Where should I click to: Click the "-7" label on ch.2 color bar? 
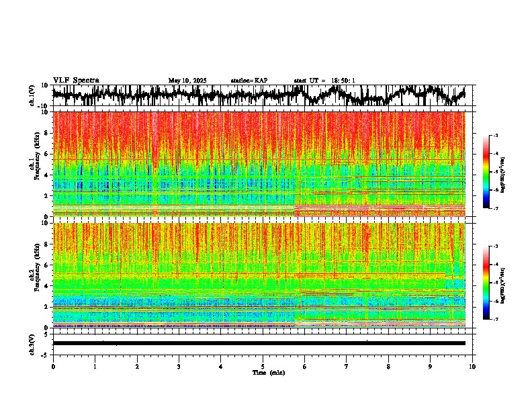point(495,319)
